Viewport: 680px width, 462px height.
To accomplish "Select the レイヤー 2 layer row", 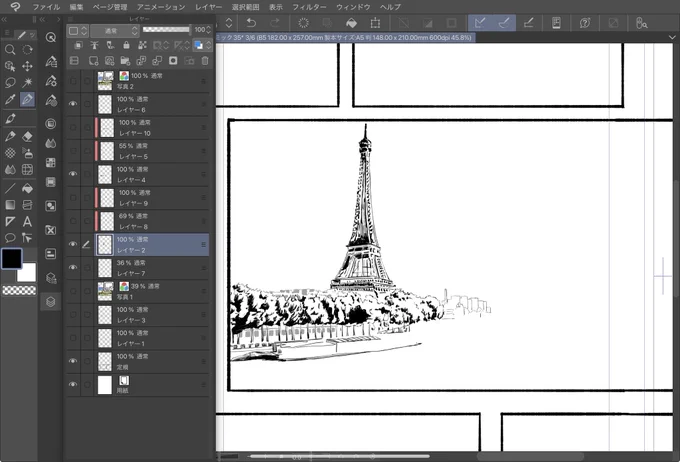I will coord(137,245).
